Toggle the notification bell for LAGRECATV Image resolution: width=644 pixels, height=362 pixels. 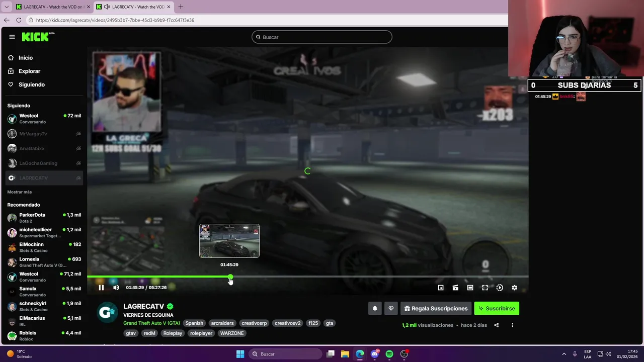tap(375, 309)
